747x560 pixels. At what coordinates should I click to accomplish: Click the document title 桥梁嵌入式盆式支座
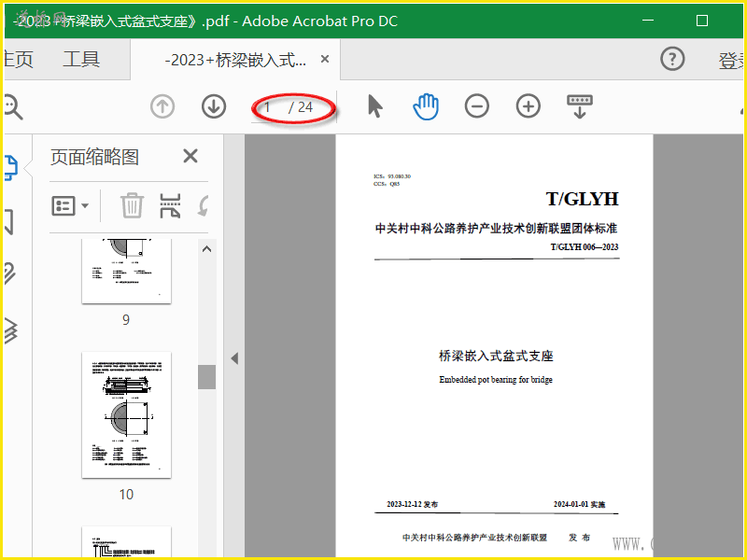[x=496, y=356]
